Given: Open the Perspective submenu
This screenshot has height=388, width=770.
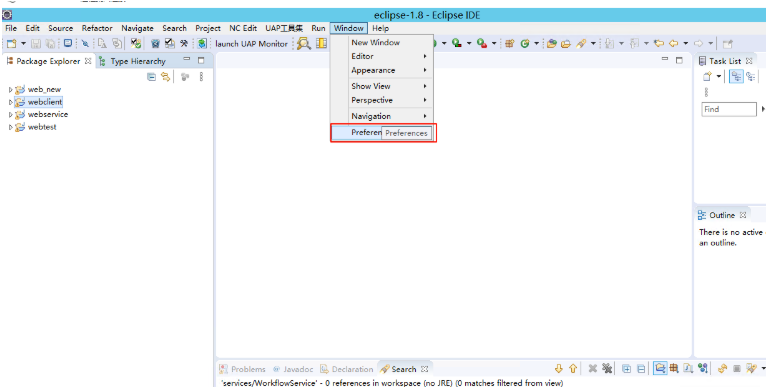Looking at the screenshot, I should 382,100.
